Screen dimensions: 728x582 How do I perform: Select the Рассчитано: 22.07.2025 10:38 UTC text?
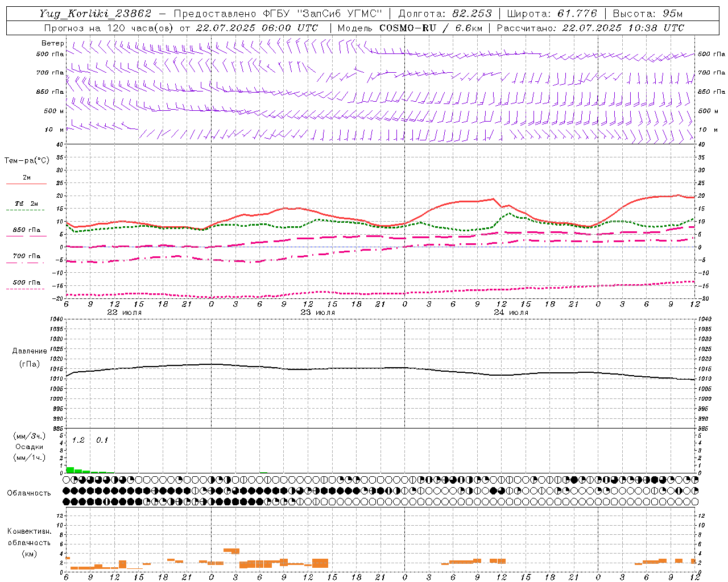click(x=590, y=28)
